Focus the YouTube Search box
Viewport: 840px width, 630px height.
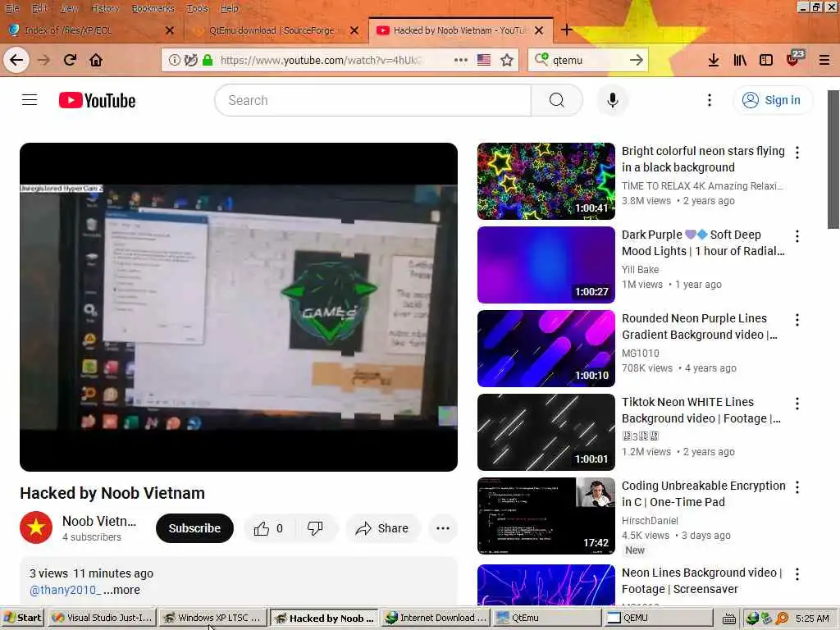click(x=373, y=100)
